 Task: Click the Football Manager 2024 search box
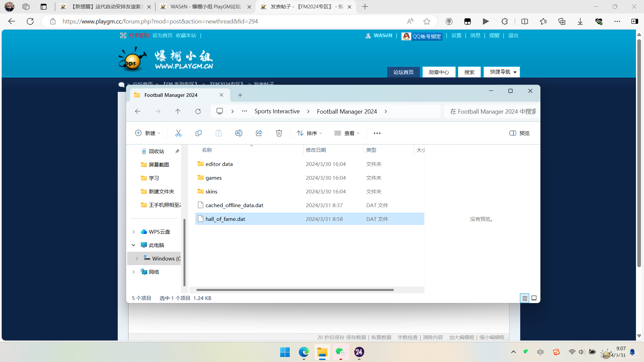tap(492, 111)
